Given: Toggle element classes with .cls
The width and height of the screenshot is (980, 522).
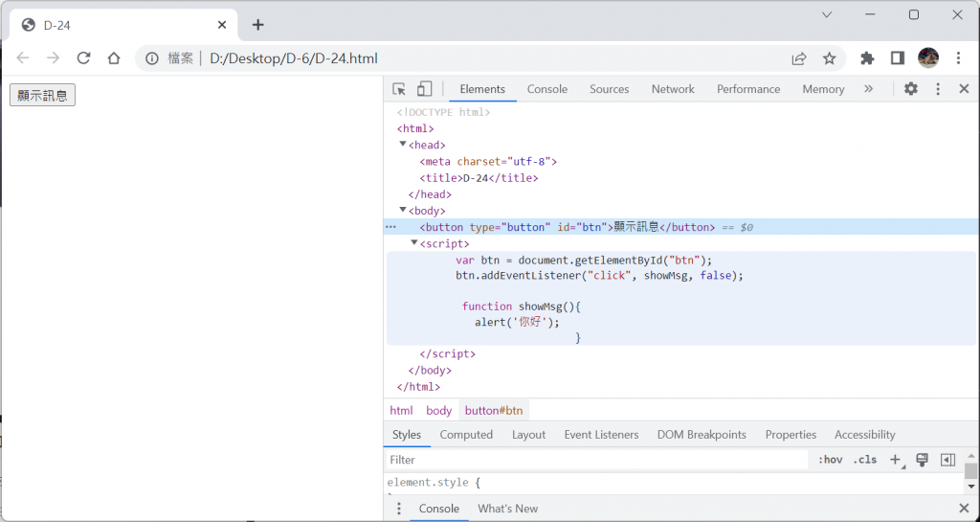Looking at the screenshot, I should (865, 460).
